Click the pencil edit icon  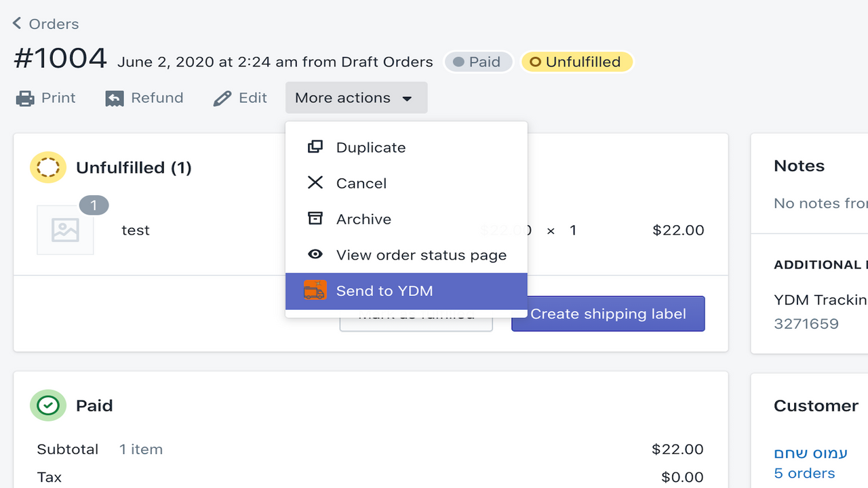click(222, 98)
